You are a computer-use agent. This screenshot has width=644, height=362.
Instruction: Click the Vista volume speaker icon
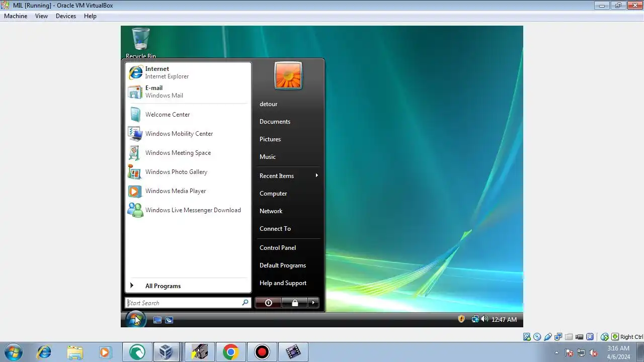[x=484, y=319]
